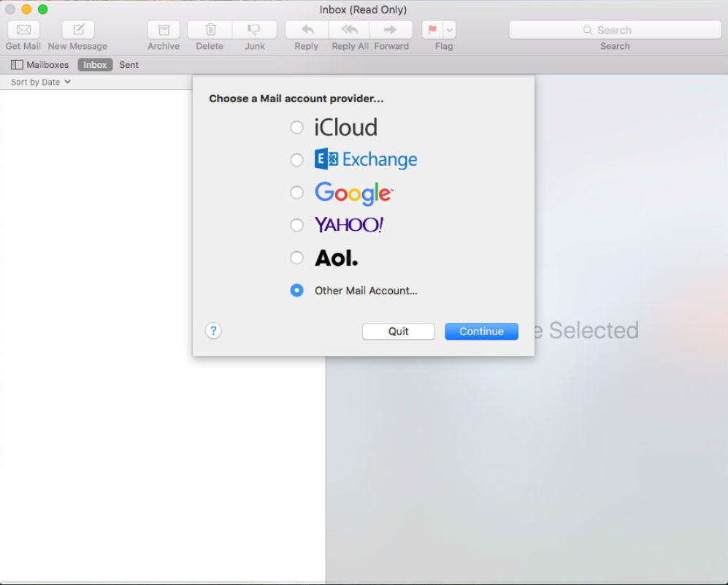728x585 pixels.
Task: Show the Mailboxes sidebar
Action: tap(39, 64)
